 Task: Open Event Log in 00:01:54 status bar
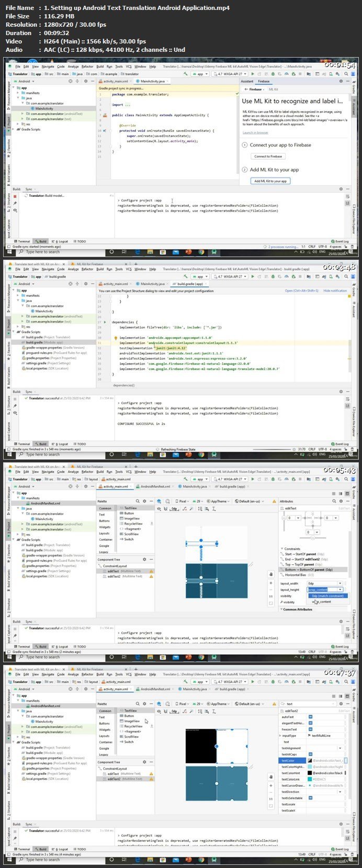pos(341,241)
